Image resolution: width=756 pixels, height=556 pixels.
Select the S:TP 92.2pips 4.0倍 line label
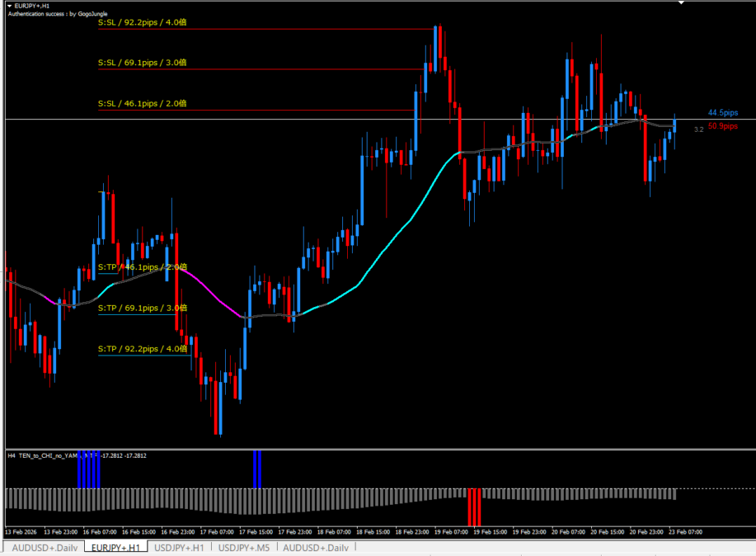(x=142, y=349)
